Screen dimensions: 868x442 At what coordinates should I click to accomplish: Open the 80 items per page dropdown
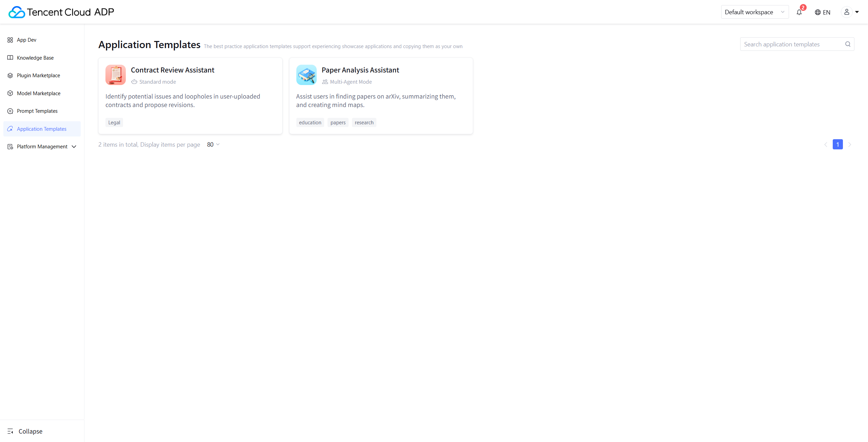(x=213, y=145)
